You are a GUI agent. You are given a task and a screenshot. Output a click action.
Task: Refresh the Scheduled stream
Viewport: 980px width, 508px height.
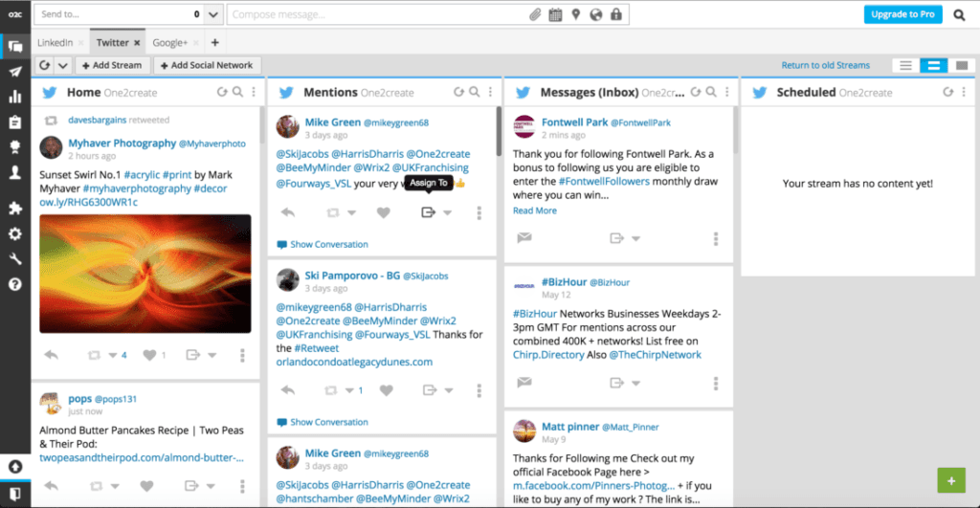(948, 92)
